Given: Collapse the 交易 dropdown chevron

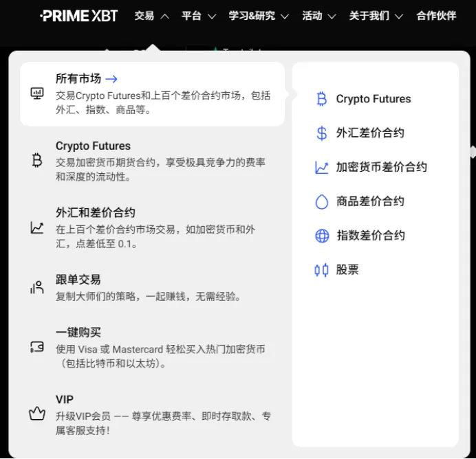Looking at the screenshot, I should (x=165, y=16).
